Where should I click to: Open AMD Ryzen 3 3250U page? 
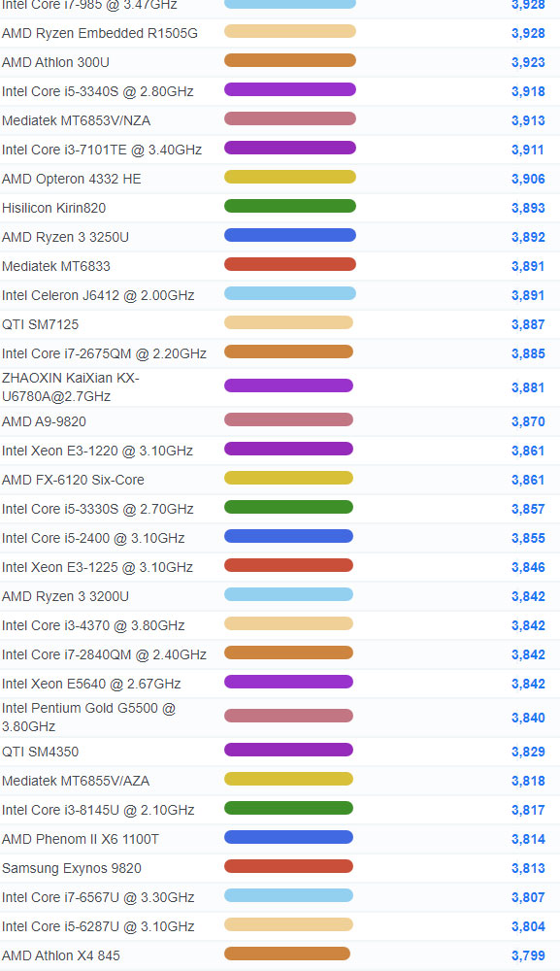click(x=66, y=237)
